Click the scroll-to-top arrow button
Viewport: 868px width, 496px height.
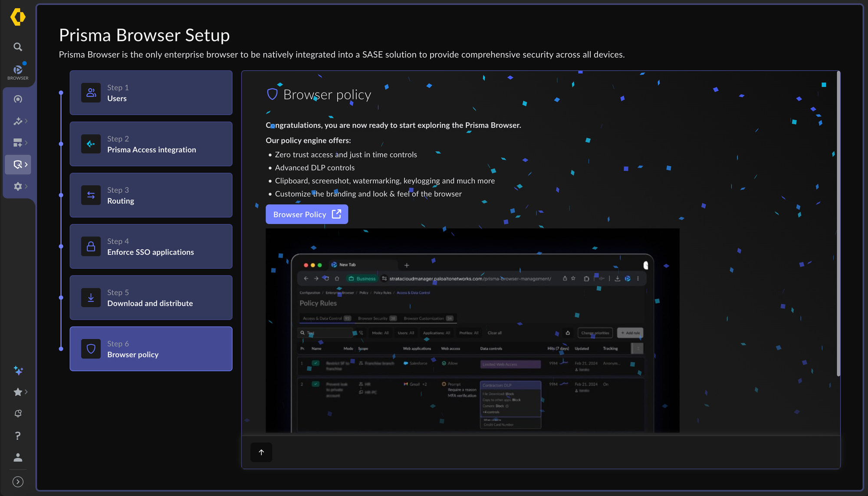pyautogui.click(x=261, y=453)
